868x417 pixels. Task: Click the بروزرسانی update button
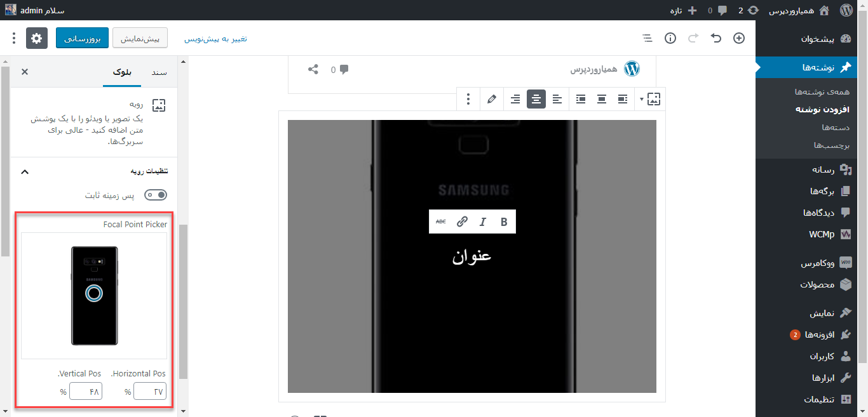[x=83, y=38]
